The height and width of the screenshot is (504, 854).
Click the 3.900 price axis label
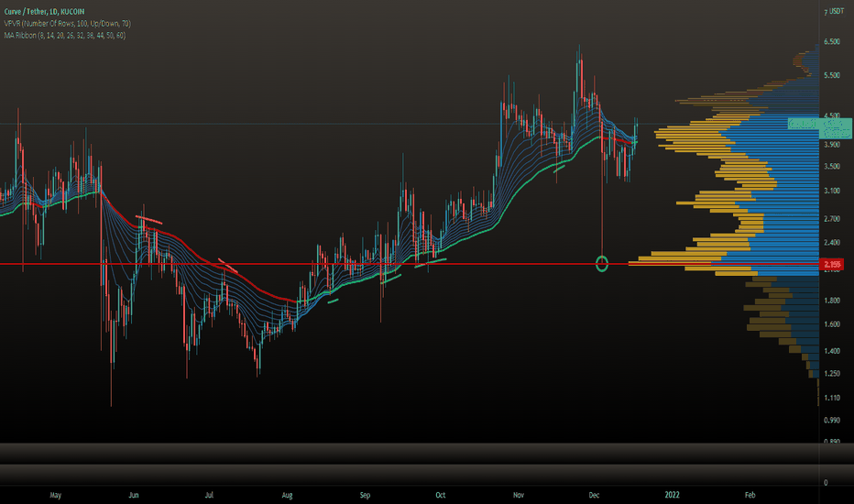(832, 145)
